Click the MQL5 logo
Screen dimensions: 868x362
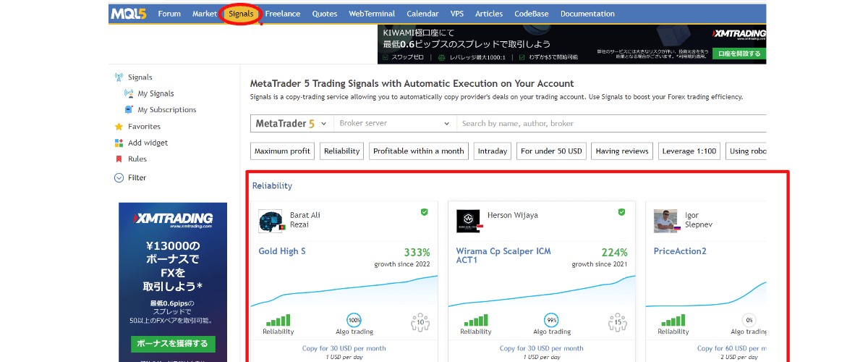(129, 13)
